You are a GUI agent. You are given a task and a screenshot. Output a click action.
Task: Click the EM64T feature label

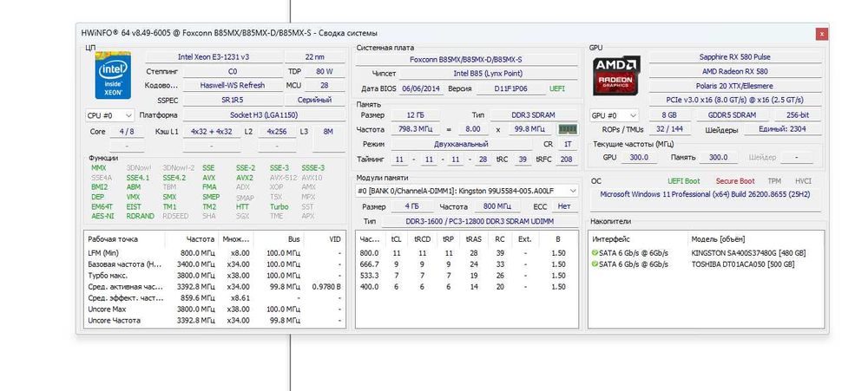pyautogui.click(x=102, y=207)
